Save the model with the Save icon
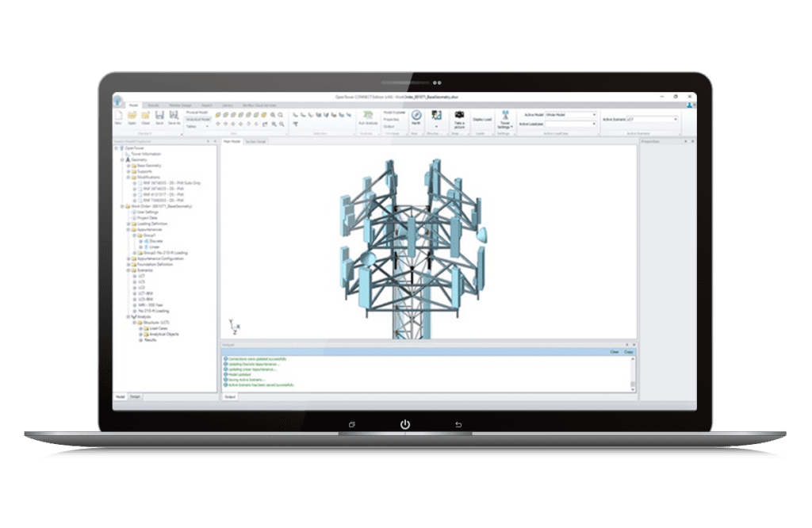This screenshot has width=812, height=528. pos(159,117)
